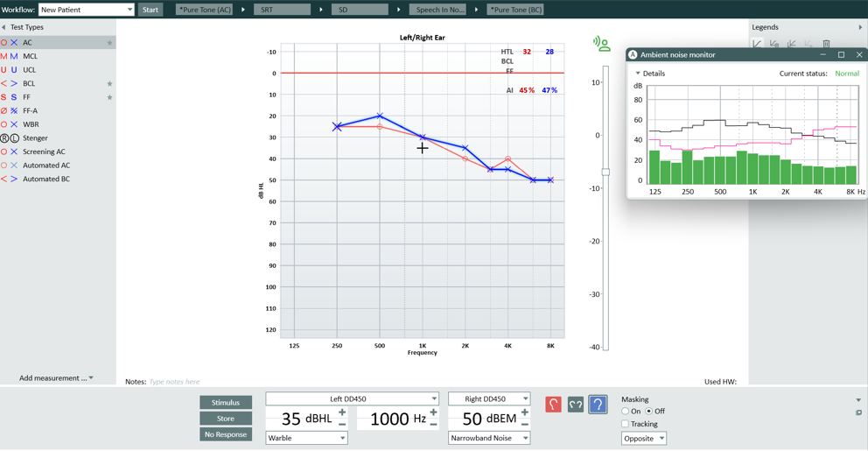Image resolution: width=868 pixels, height=451 pixels.
Task: Increase dBHL level with plus button
Action: click(342, 412)
